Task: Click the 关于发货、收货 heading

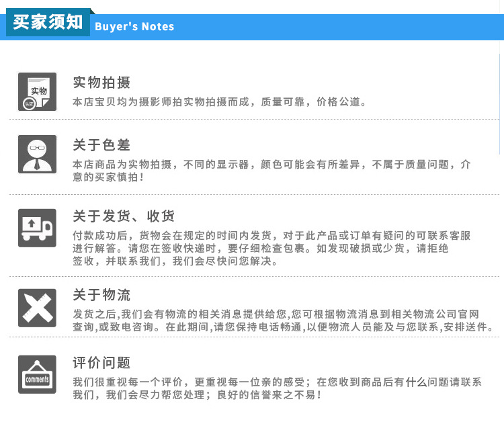Action: tap(124, 216)
